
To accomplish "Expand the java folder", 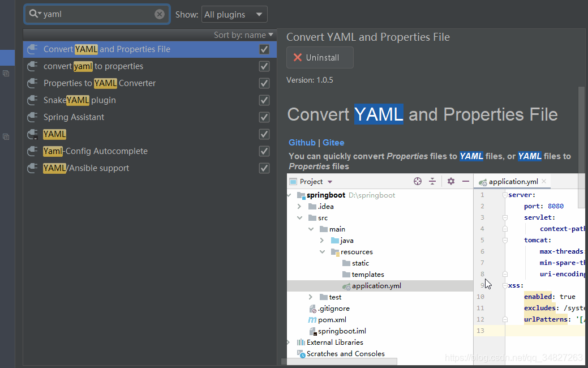I will (322, 241).
